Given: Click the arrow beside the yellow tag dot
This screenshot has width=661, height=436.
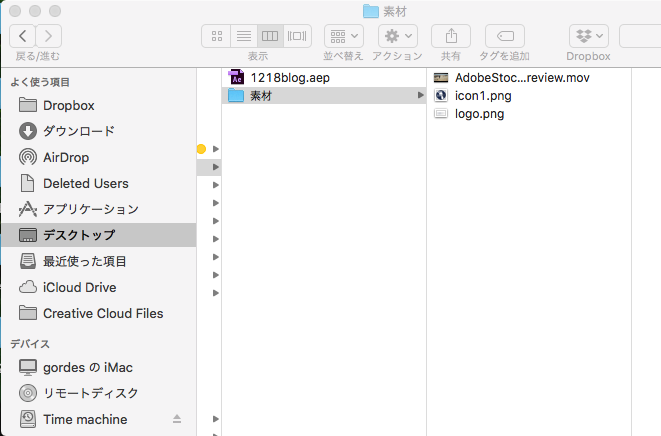Looking at the screenshot, I should [x=216, y=149].
